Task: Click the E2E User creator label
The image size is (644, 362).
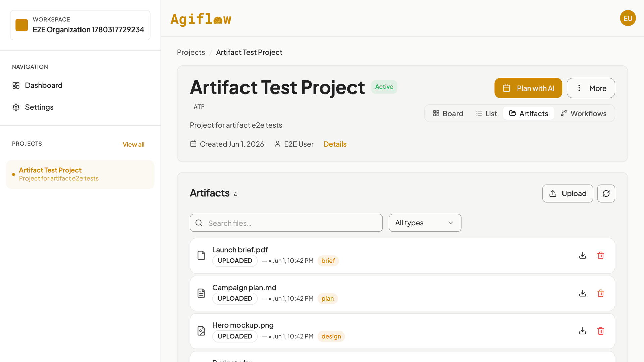Action: click(x=294, y=144)
